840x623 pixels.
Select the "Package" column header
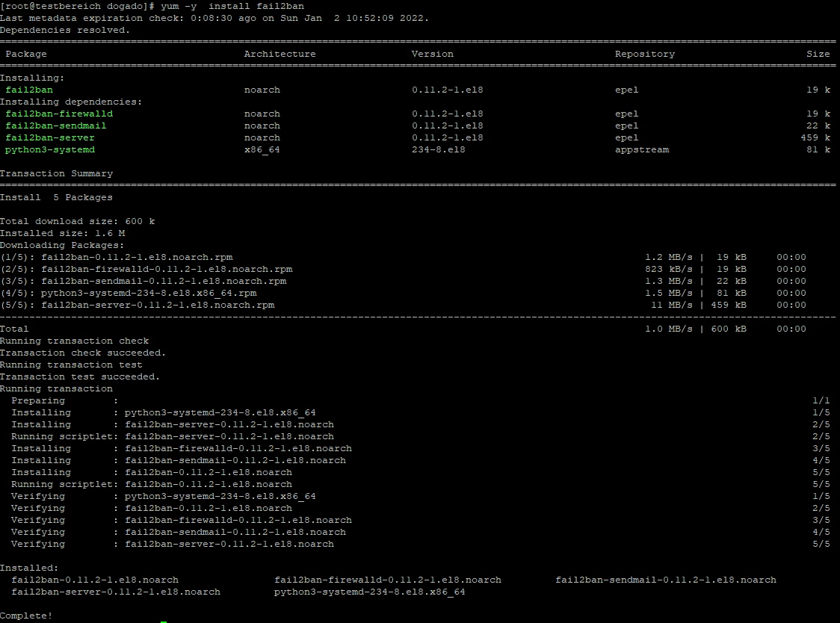pos(26,54)
